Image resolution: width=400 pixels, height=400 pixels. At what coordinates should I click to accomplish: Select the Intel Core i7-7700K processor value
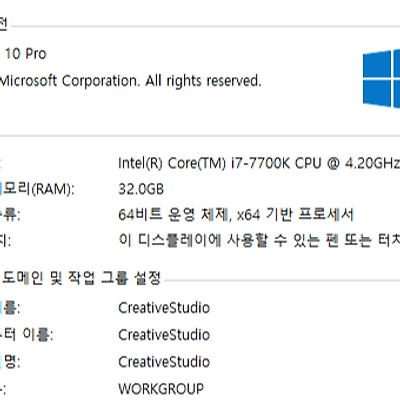pyautogui.click(x=259, y=163)
